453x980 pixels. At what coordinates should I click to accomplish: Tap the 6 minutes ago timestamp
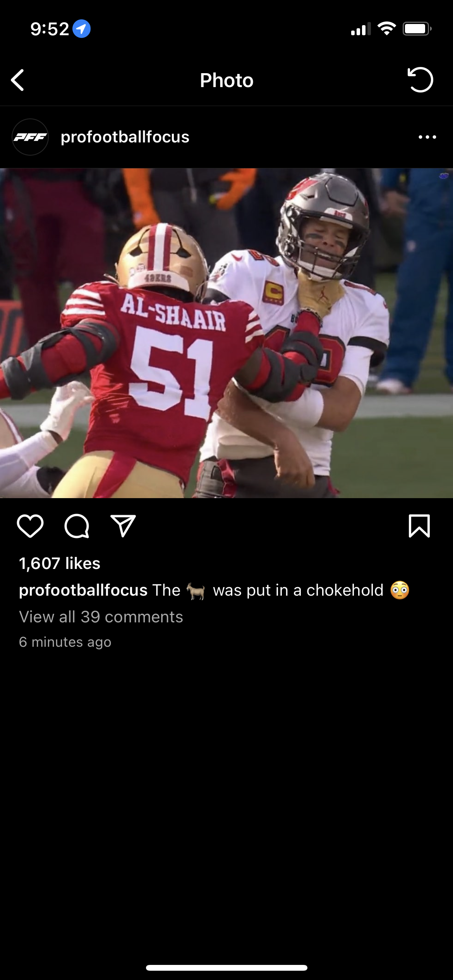65,642
